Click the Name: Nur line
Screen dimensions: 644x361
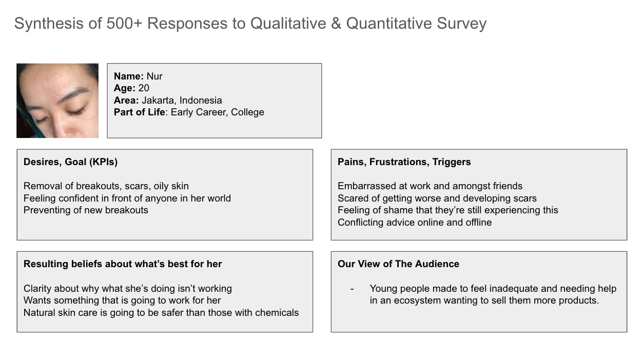138,76
